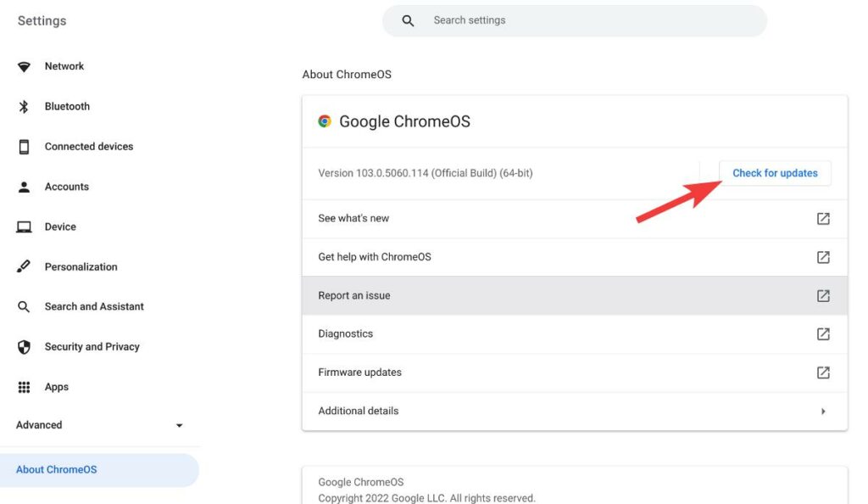This screenshot has height=504, width=868.
Task: Click the Check for updates button
Action: coord(774,172)
